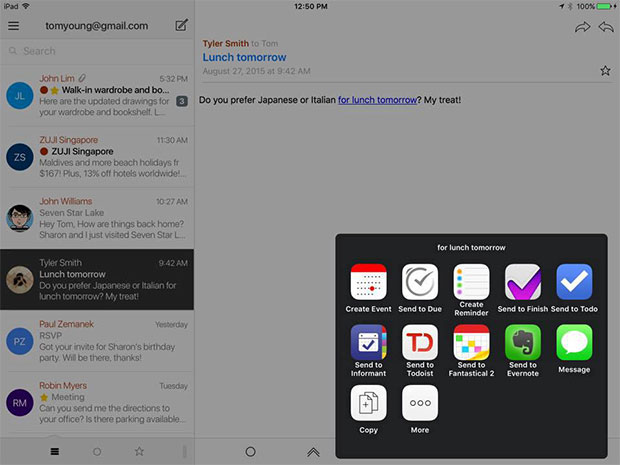Star the Lunch tomorrow email
620x465 pixels.
point(605,71)
